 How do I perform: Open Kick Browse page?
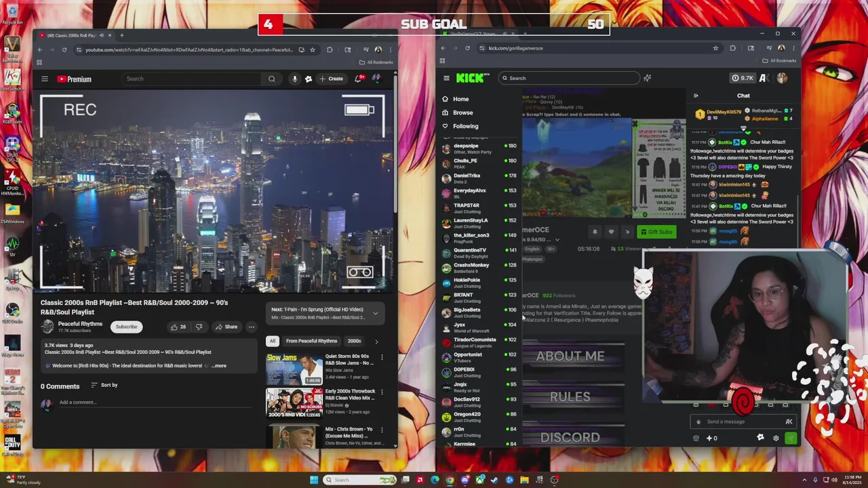(x=462, y=113)
